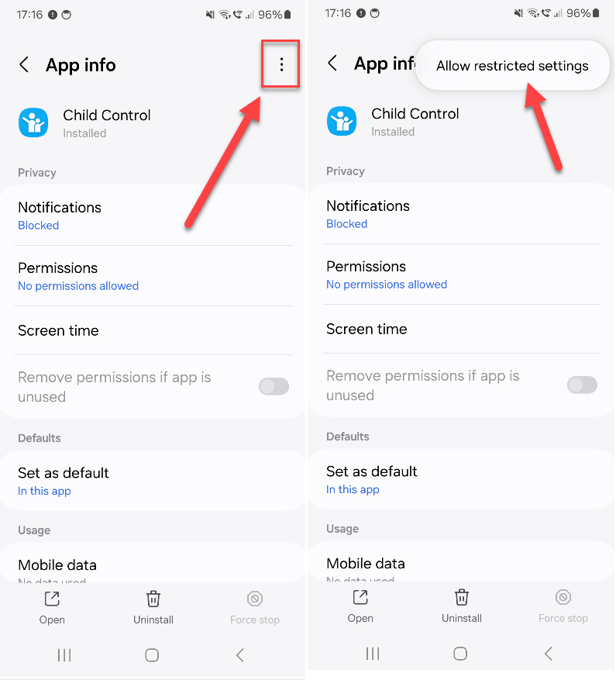
Task: Enable Remove permissions if app is unused
Action: (274, 385)
